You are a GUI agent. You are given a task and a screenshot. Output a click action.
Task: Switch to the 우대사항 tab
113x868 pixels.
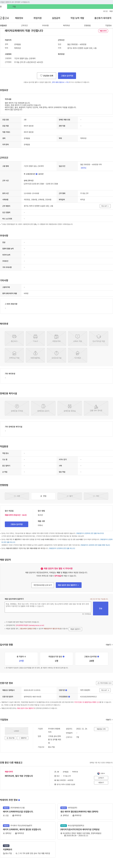point(45,26)
